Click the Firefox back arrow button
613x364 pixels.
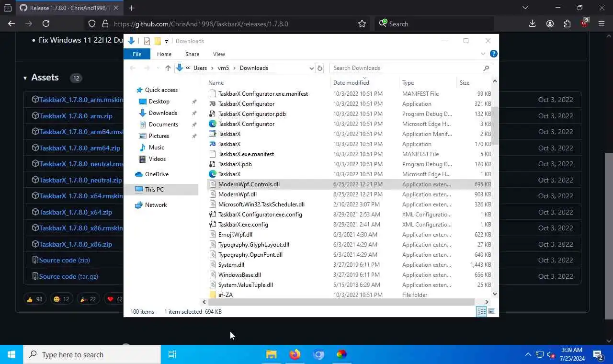pos(11,23)
